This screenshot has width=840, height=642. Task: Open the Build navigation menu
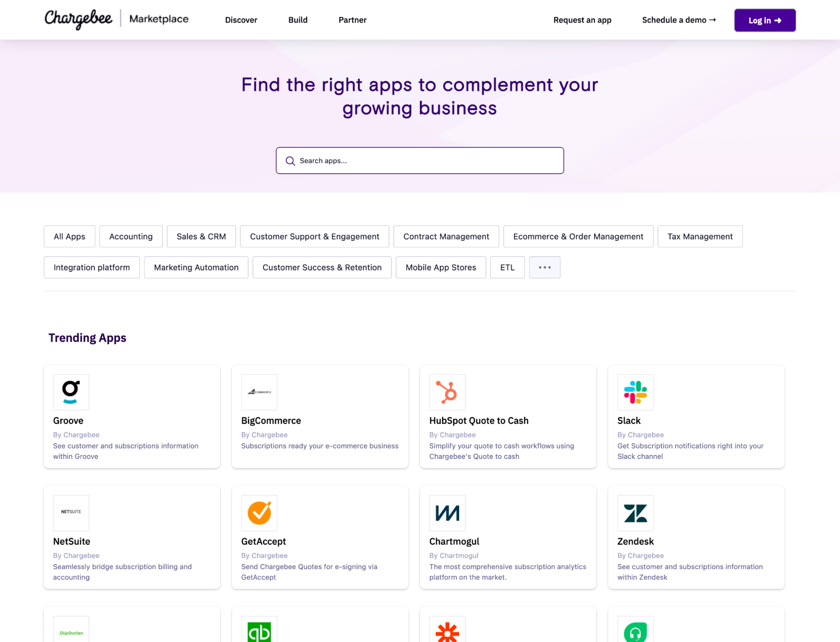[x=297, y=20]
